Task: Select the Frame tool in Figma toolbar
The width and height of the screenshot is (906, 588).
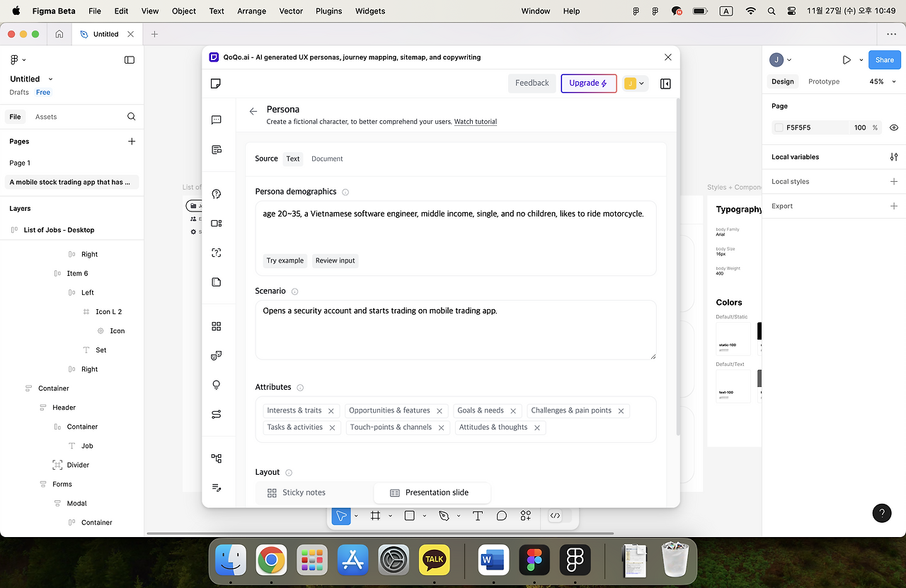Action: 376,516
